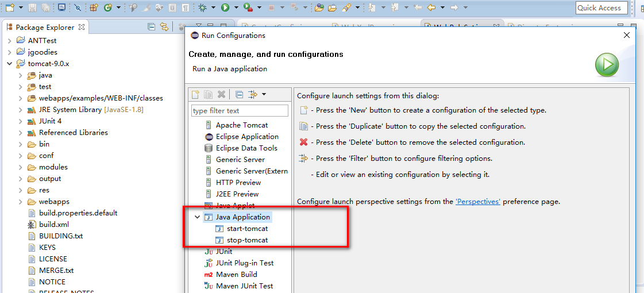
Task: Click the monitor-shaped console icon in toolbar
Action: pos(61,7)
